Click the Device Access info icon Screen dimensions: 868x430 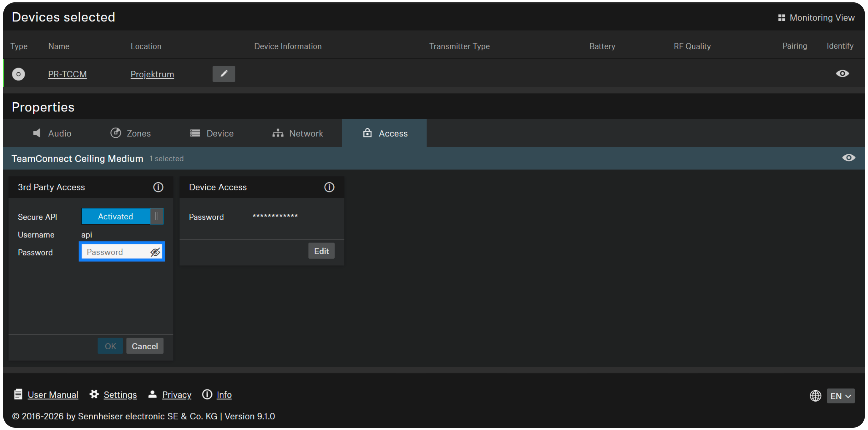pyautogui.click(x=329, y=187)
